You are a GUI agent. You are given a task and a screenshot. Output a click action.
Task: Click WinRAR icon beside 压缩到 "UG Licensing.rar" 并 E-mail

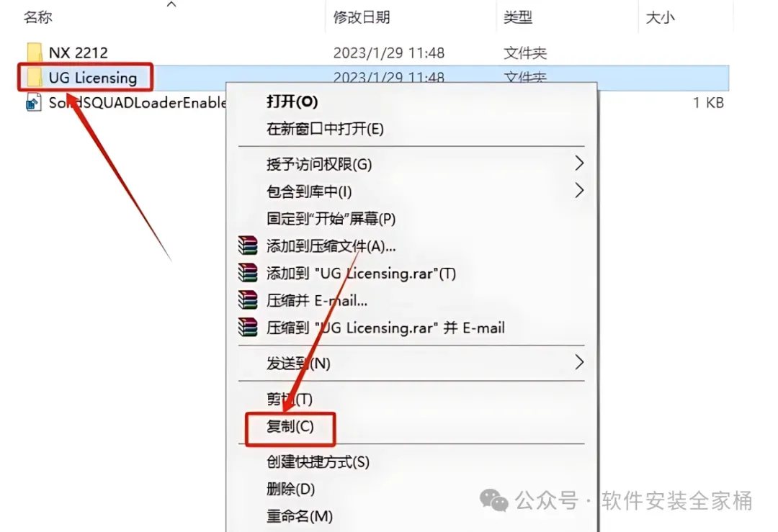pos(248,328)
